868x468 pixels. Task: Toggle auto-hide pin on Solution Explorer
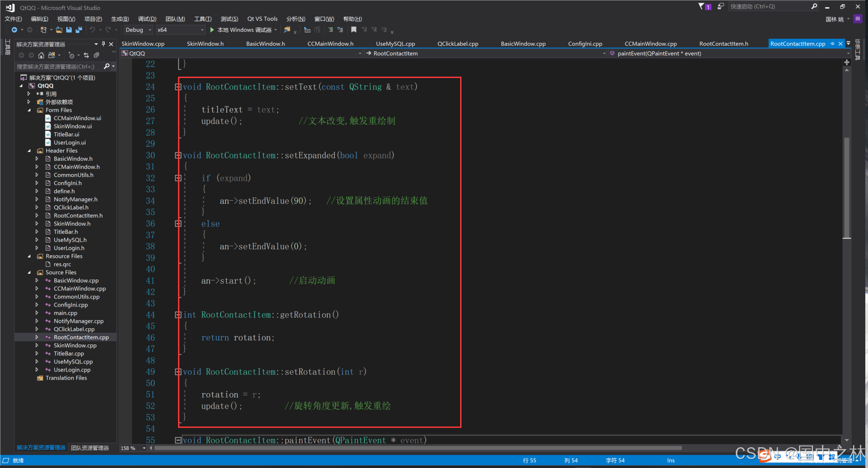(x=103, y=44)
